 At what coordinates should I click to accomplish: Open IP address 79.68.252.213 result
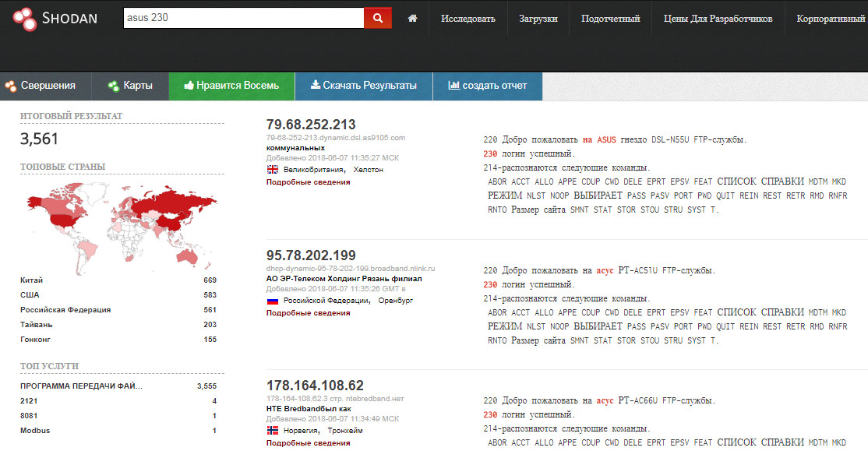coord(311,125)
